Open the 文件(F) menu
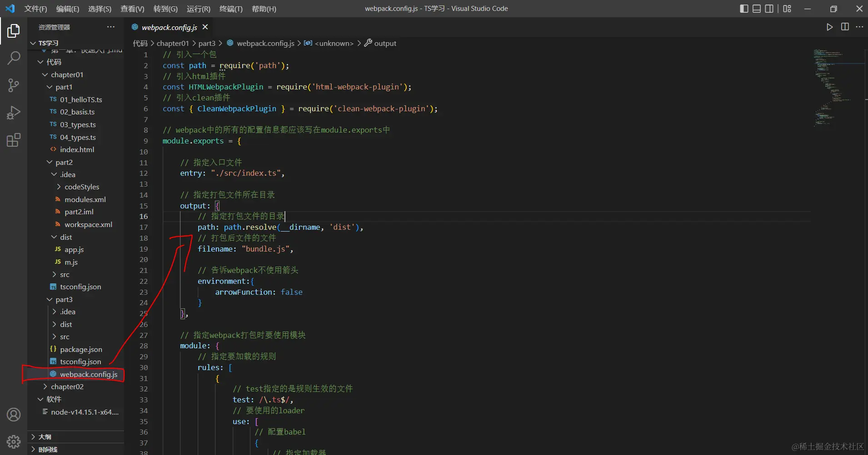This screenshot has height=455, width=868. [x=35, y=9]
